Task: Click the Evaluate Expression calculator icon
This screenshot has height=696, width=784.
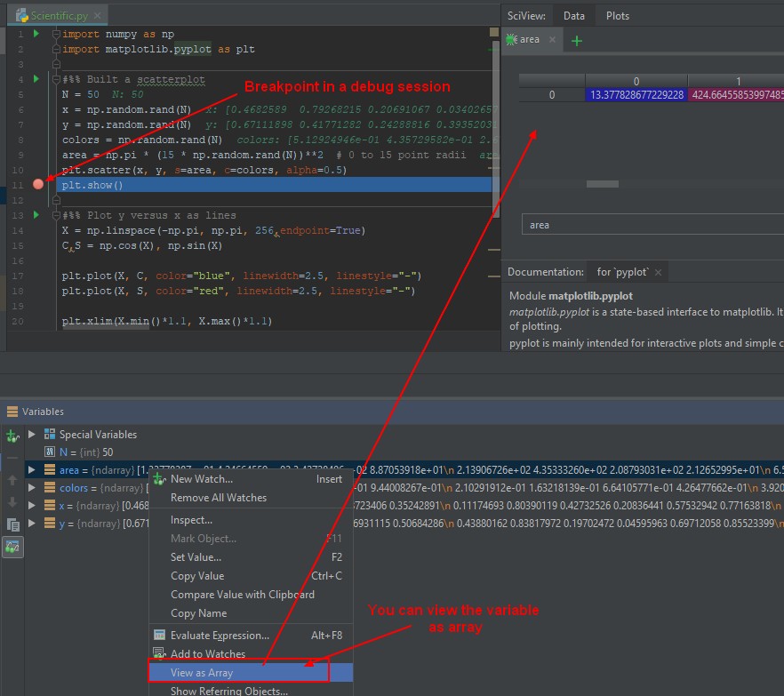Action: point(158,634)
